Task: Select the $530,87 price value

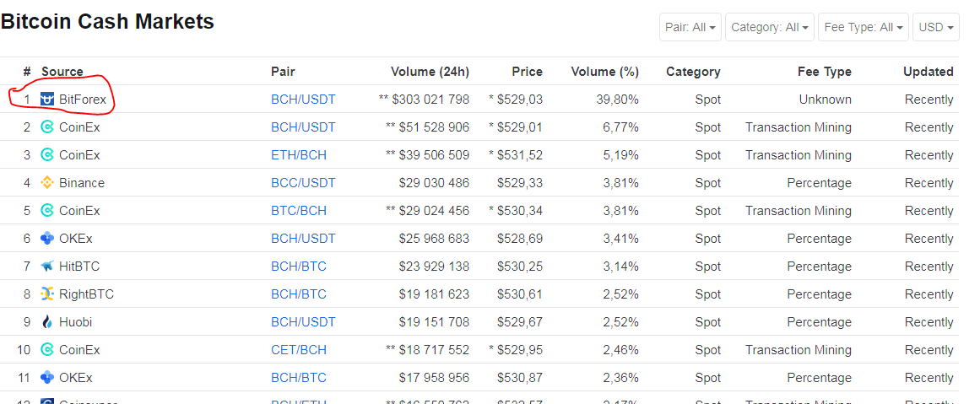Action: pos(520,378)
